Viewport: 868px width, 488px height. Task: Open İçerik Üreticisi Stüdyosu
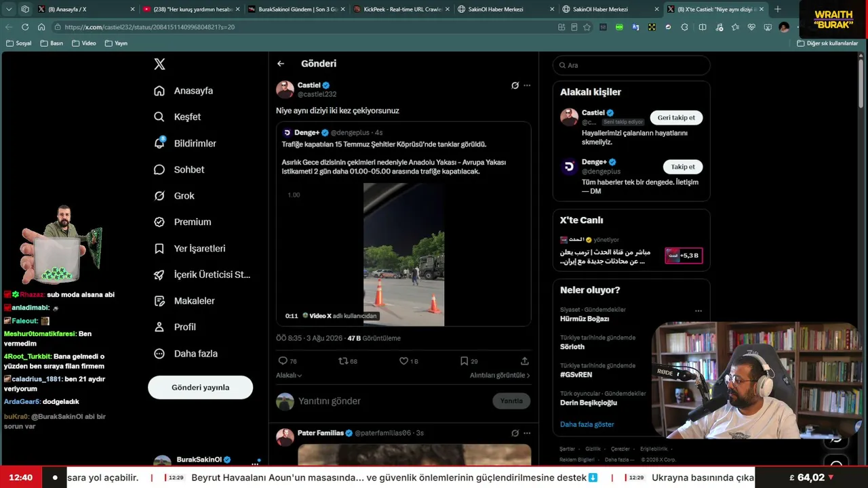202,274
